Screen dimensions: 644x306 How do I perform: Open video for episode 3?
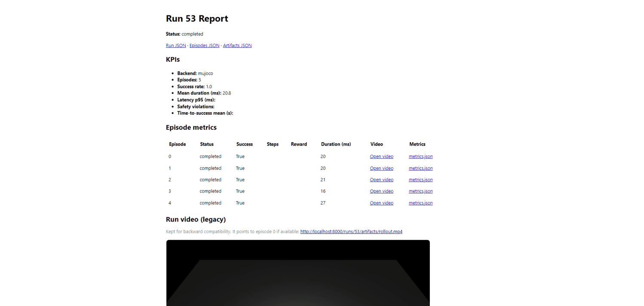click(381, 191)
